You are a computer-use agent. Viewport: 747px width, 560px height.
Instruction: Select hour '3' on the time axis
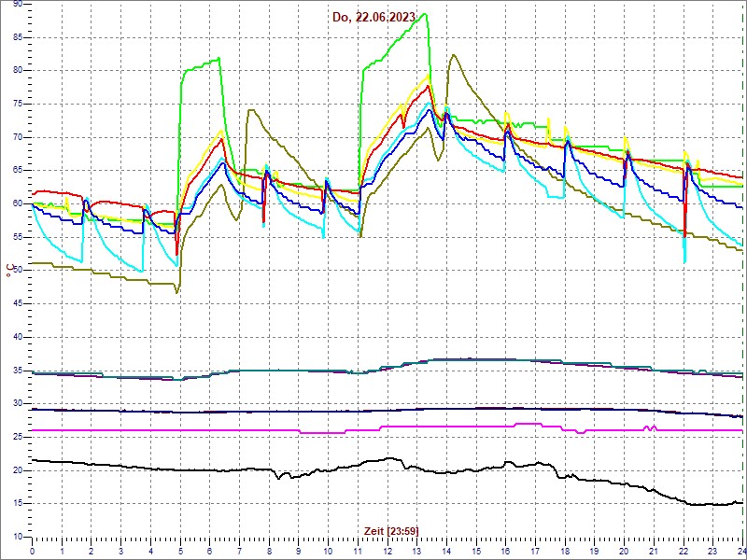(120, 551)
